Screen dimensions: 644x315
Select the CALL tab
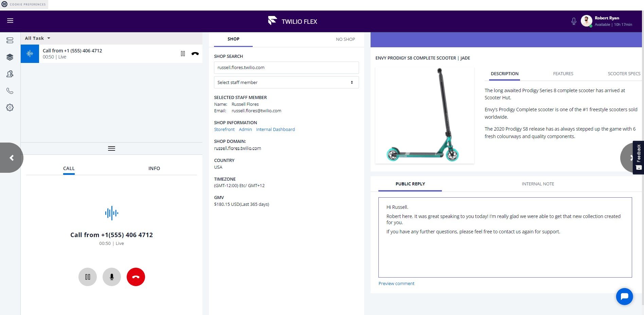[x=69, y=168]
